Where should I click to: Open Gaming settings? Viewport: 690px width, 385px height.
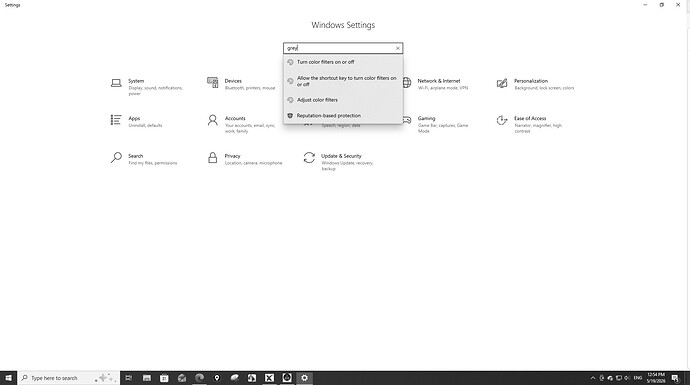[x=436, y=124]
